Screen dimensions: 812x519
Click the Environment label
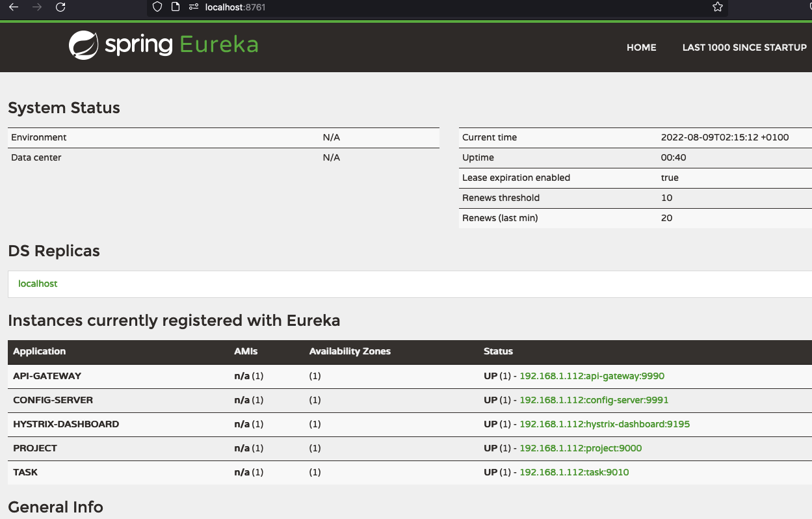[38, 137]
